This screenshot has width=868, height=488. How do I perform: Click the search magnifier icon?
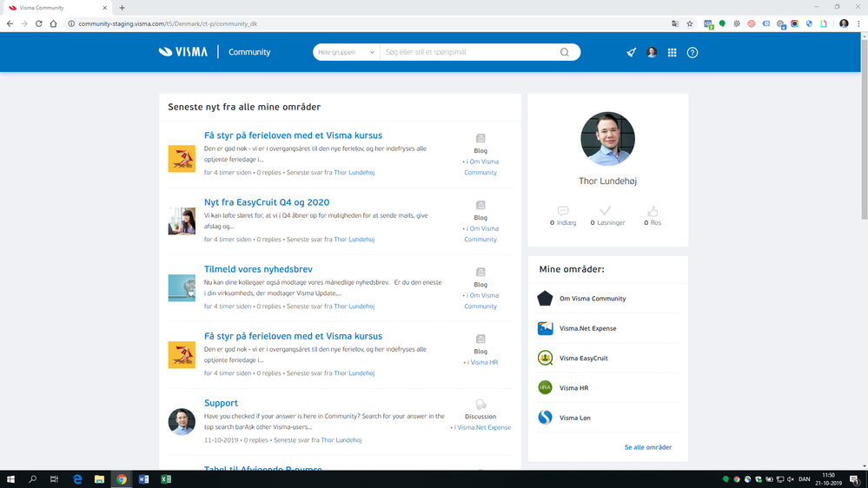[x=564, y=52]
